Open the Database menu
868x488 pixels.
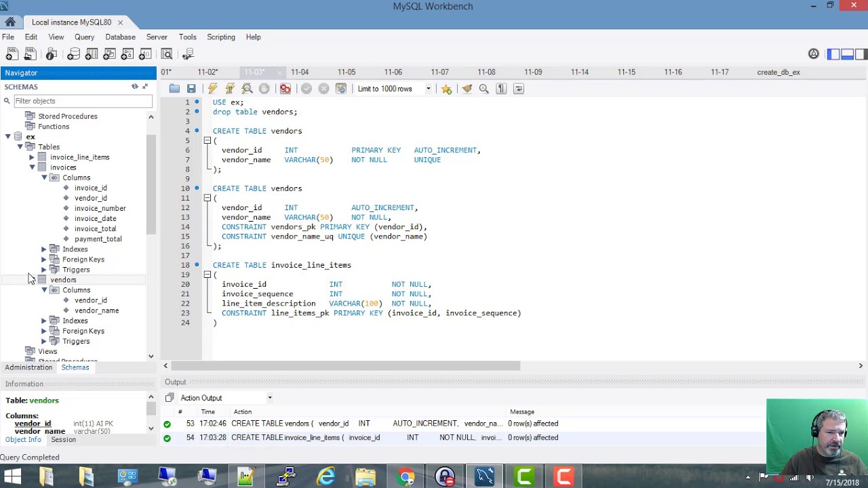120,37
